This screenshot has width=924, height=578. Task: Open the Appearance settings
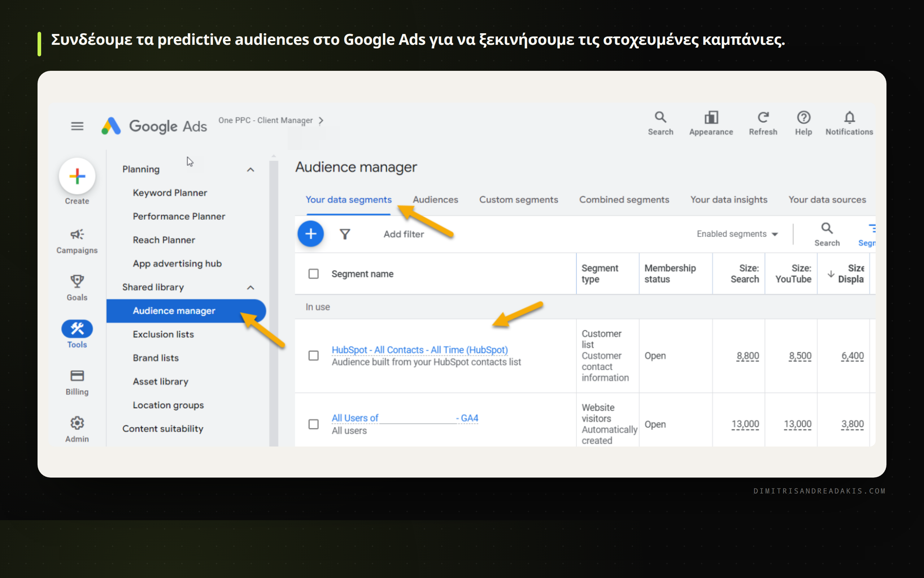[x=711, y=123]
